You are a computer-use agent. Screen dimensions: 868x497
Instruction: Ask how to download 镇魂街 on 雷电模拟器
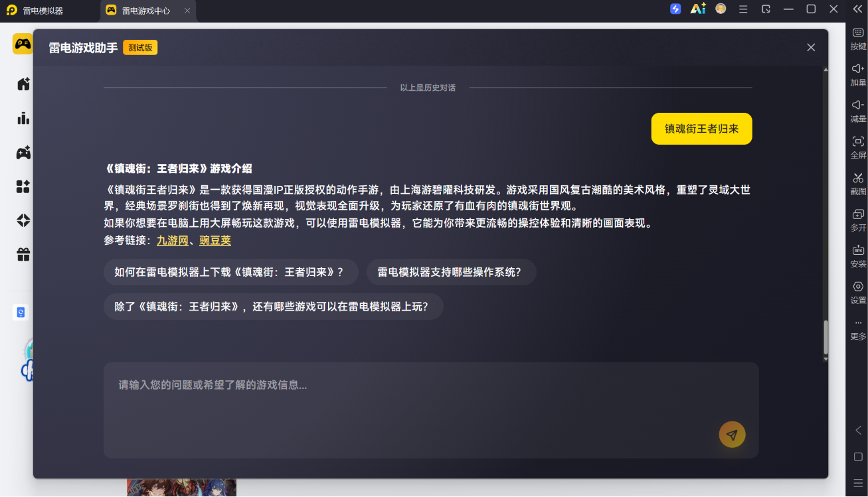(231, 272)
